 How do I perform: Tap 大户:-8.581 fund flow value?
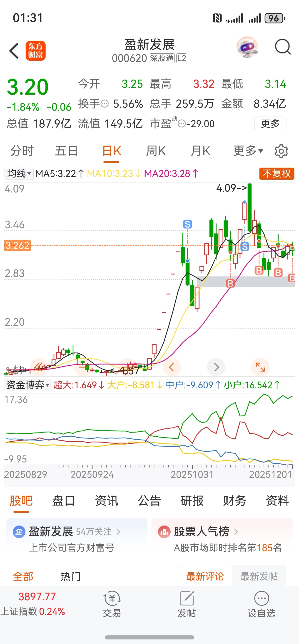[x=135, y=385]
